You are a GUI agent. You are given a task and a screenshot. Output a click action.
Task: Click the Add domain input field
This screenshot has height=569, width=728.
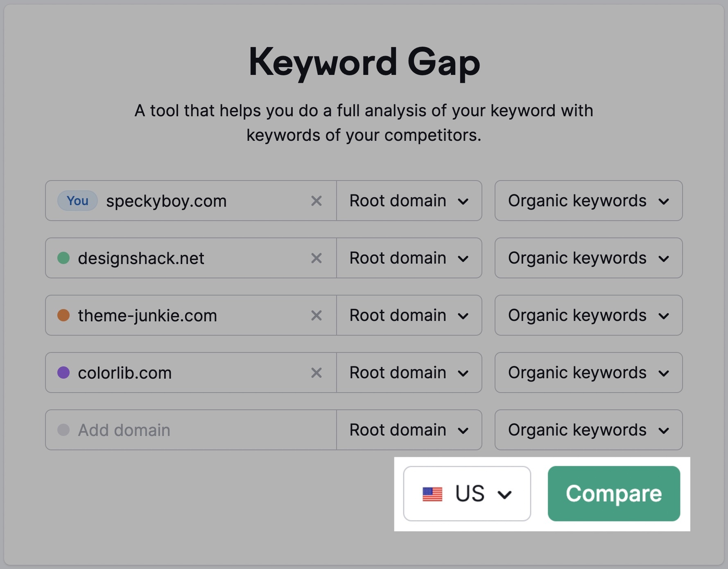(x=184, y=430)
